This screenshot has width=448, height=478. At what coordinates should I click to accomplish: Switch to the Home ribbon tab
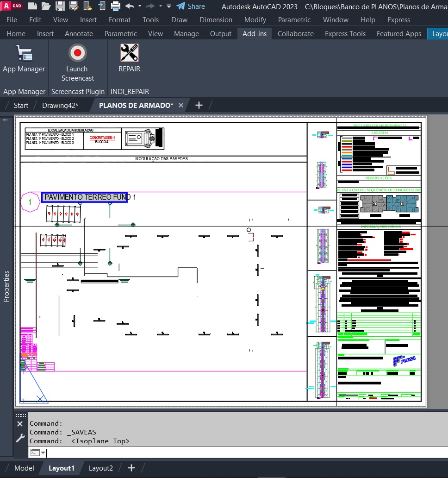tap(16, 33)
